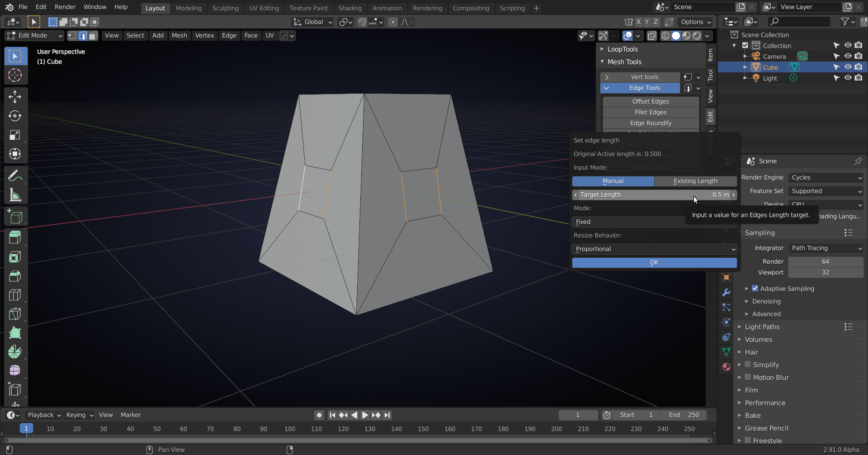Open the Render menu
Viewport: 868px width, 455px height.
[65, 7]
